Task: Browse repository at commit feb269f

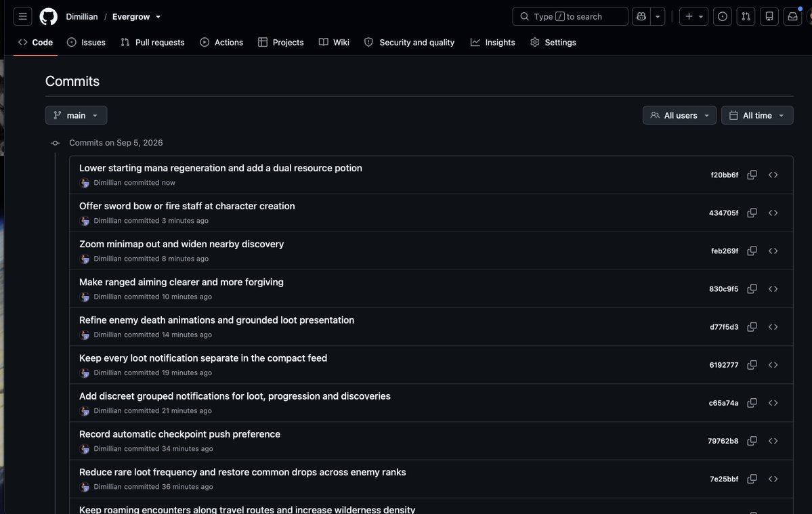Action: (x=773, y=251)
